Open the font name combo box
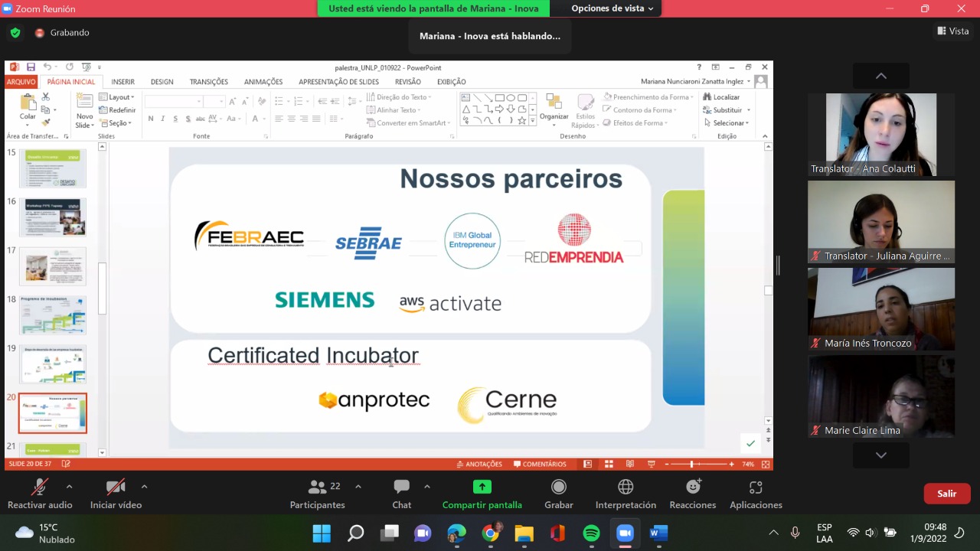 point(174,101)
